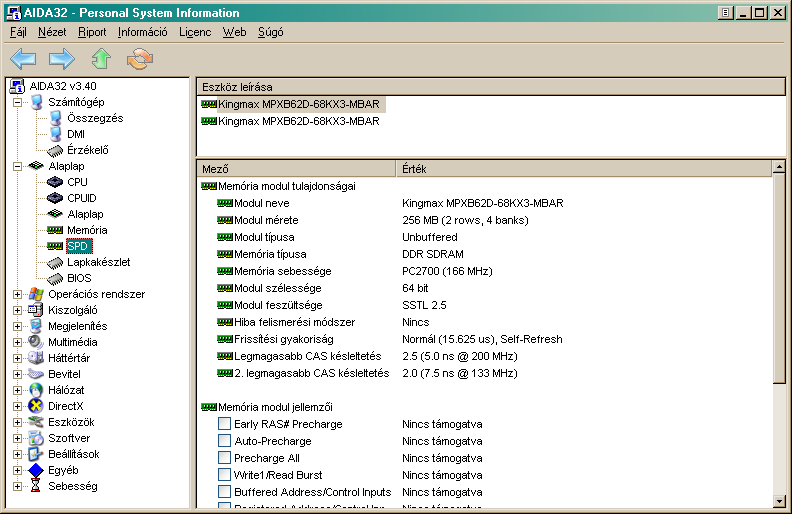Viewport: 792px width, 514px height.
Task: Click the Megjelenítés monitor icon
Action: (36, 326)
